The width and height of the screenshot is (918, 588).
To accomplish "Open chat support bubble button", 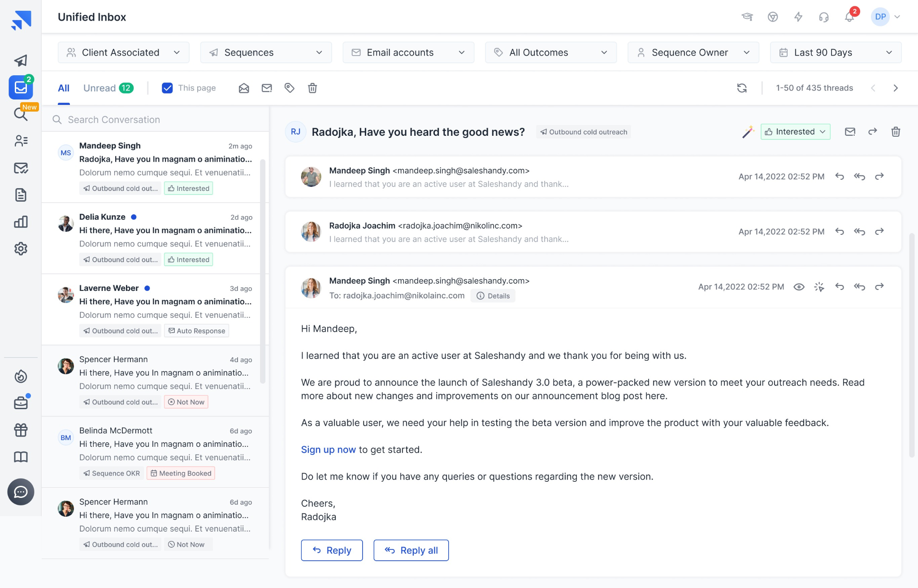I will (21, 492).
